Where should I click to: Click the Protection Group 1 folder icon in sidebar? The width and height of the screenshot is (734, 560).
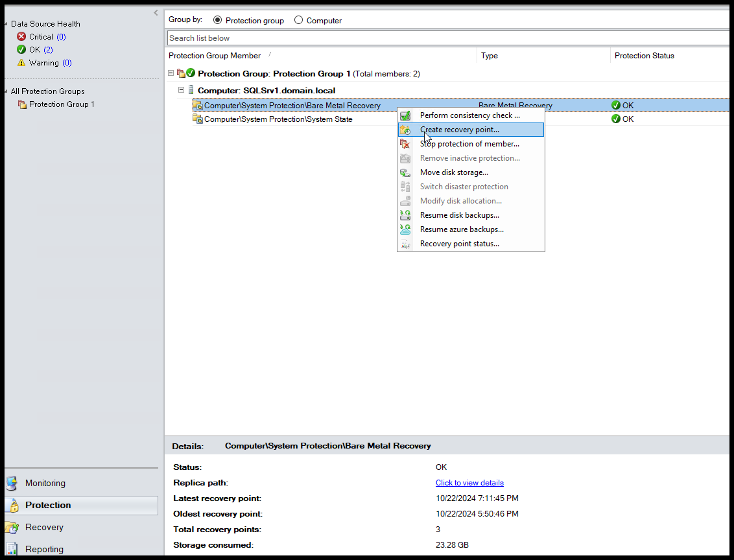pyautogui.click(x=22, y=104)
